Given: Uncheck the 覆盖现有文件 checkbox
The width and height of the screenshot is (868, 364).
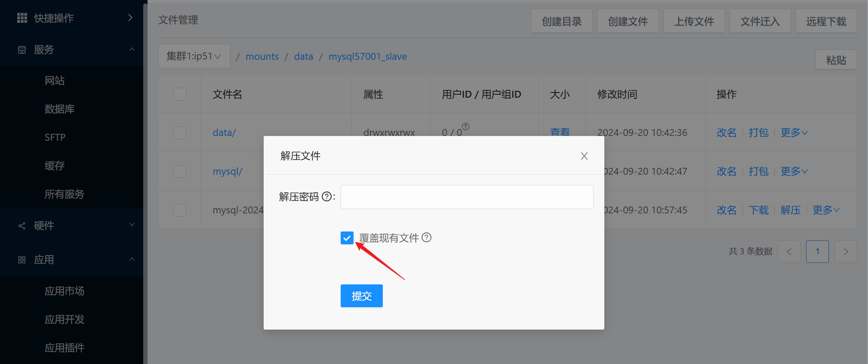Looking at the screenshot, I should [x=347, y=238].
